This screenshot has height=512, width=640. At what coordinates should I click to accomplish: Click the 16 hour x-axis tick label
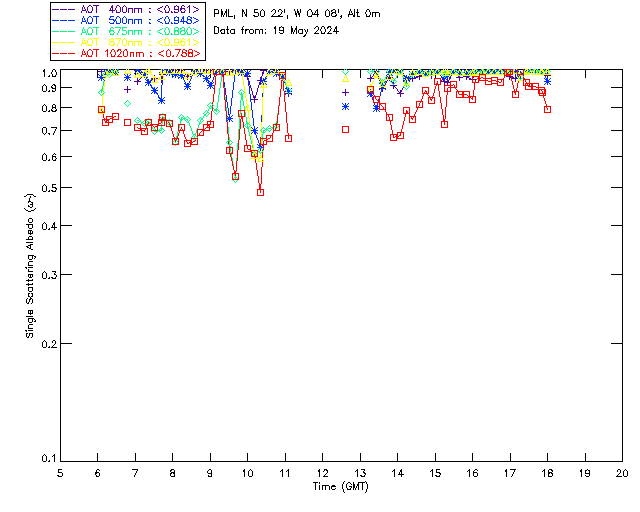coord(473,473)
